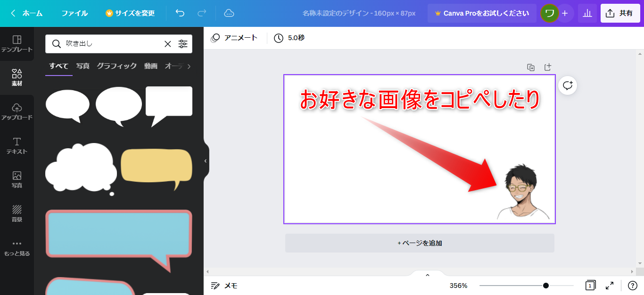Image resolution: width=644 pixels, height=295 pixels.
Task: Expand the page thumbnails drawer chevron
Action: pyautogui.click(x=428, y=275)
